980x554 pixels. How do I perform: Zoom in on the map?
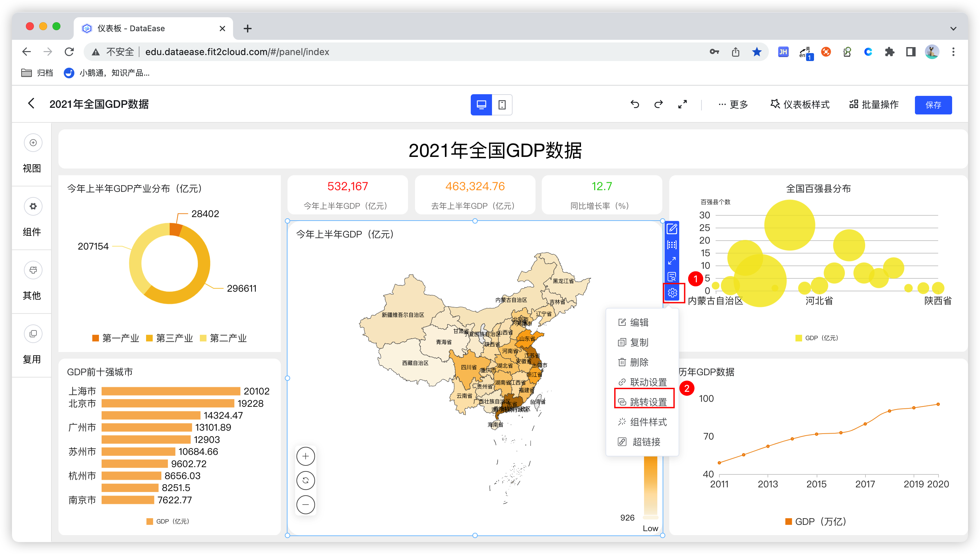tap(305, 456)
